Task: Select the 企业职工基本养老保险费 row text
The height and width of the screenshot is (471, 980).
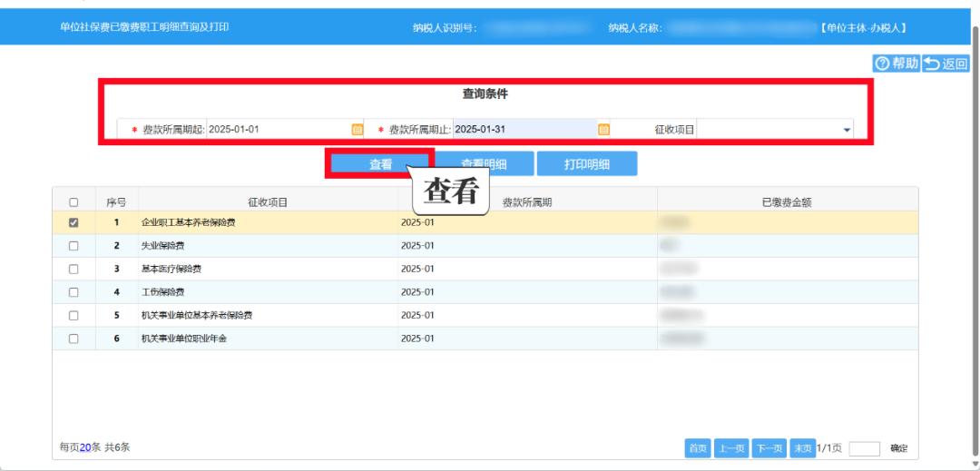Action: pyautogui.click(x=189, y=222)
